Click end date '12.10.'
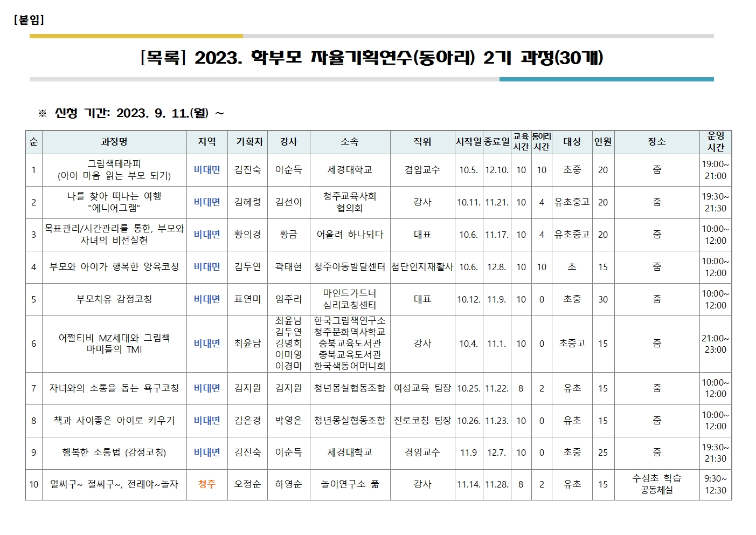756x535 pixels. pos(497,170)
